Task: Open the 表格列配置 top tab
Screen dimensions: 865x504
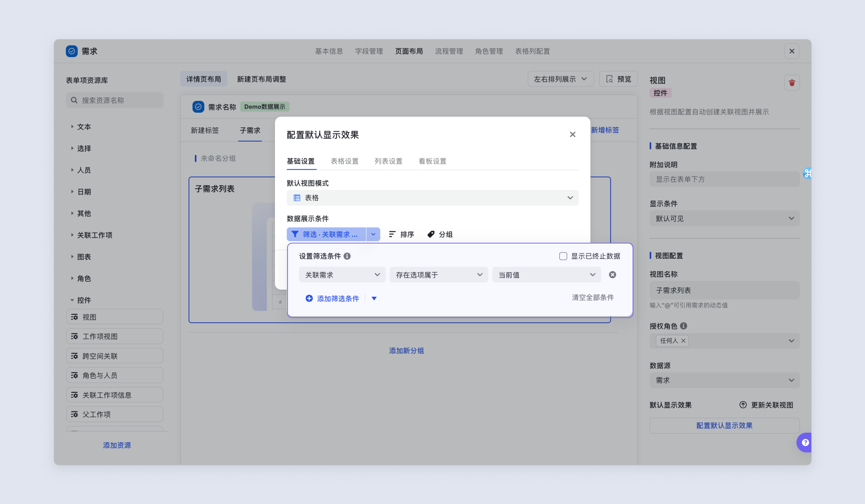Action: 532,51
